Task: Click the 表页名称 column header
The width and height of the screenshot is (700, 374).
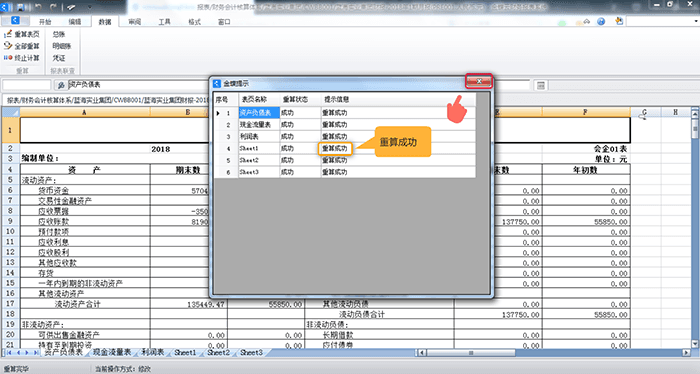Action: [x=259, y=100]
